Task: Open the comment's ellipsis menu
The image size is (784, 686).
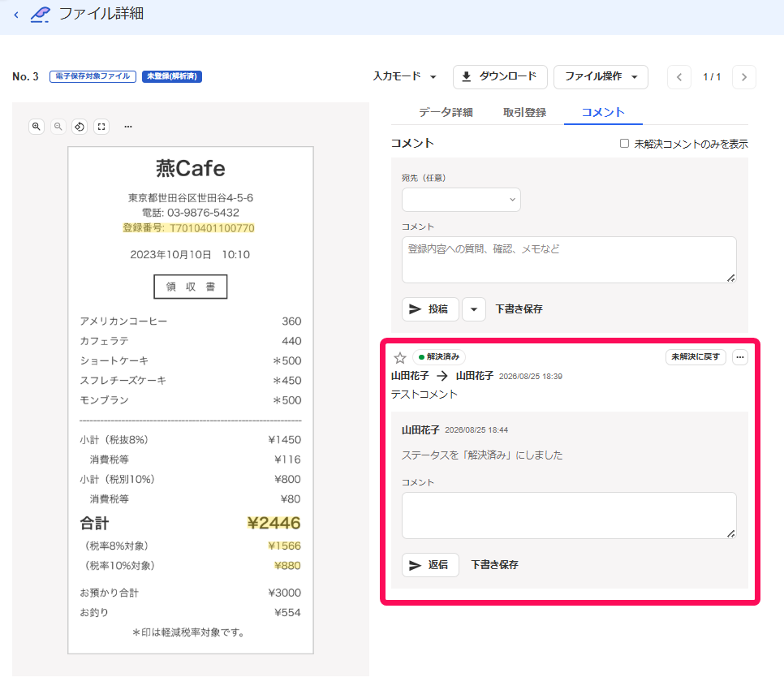Action: [740, 357]
